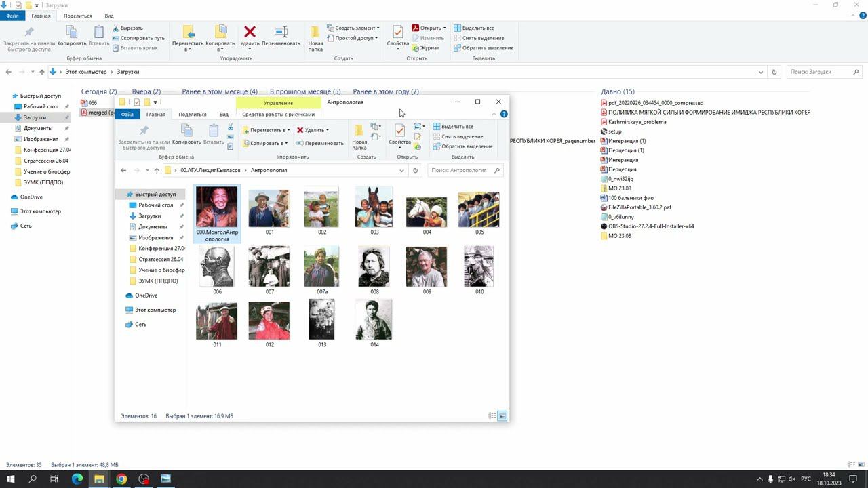868x488 pixels.
Task: Click the help icon in Антропология window
Action: click(504, 114)
